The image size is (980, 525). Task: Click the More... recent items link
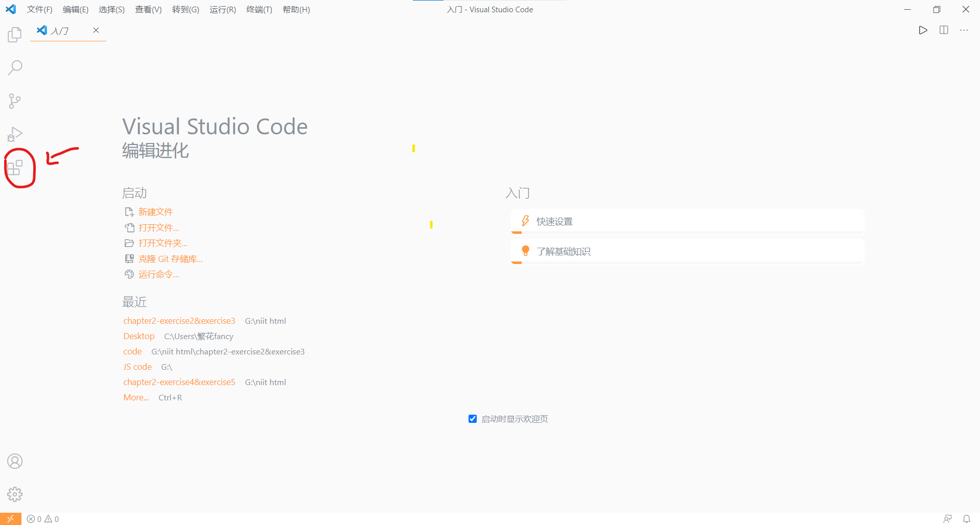[136, 397]
